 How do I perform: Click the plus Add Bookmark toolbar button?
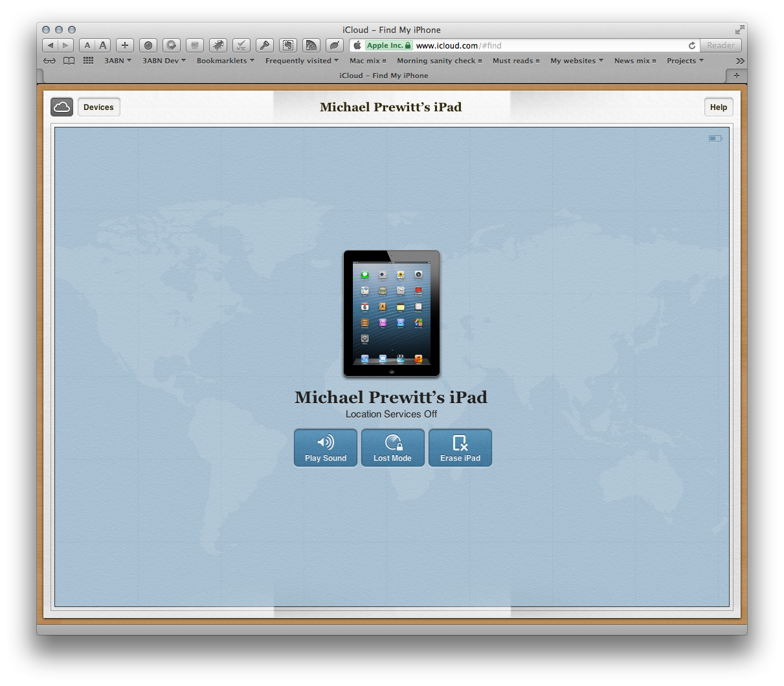[125, 45]
